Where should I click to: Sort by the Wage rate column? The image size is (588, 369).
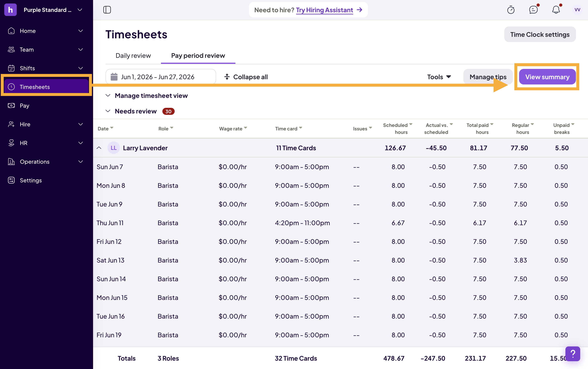click(x=233, y=129)
